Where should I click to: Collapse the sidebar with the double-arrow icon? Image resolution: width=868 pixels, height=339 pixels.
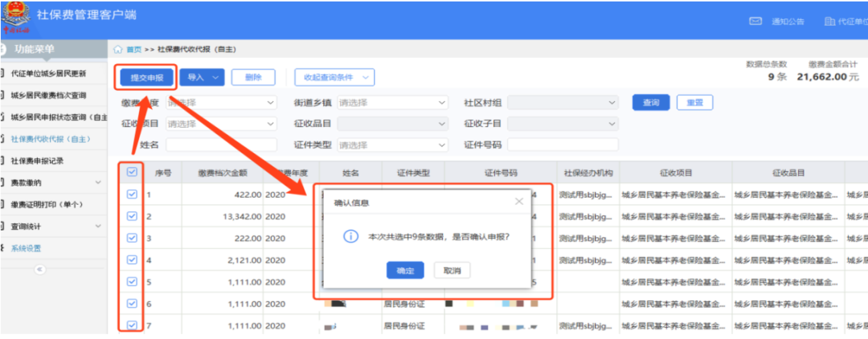[40, 269]
